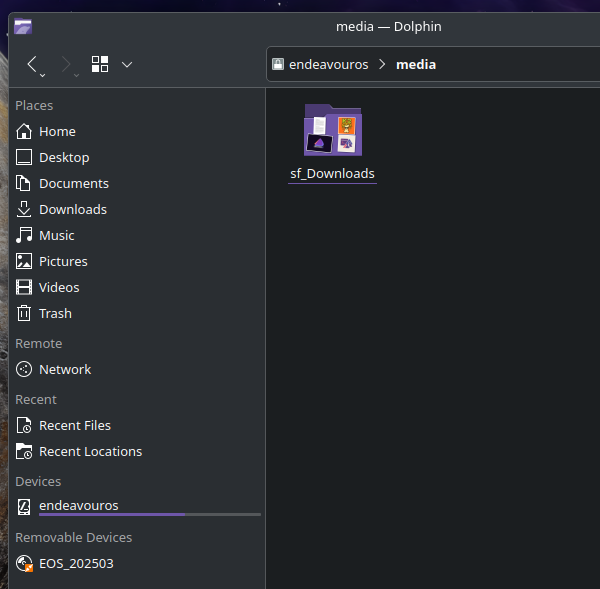Open Trash from the sidebar
600x589 pixels.
[x=55, y=313]
